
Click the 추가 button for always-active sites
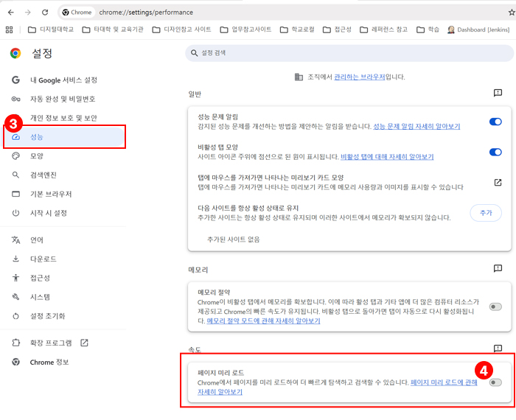point(486,213)
